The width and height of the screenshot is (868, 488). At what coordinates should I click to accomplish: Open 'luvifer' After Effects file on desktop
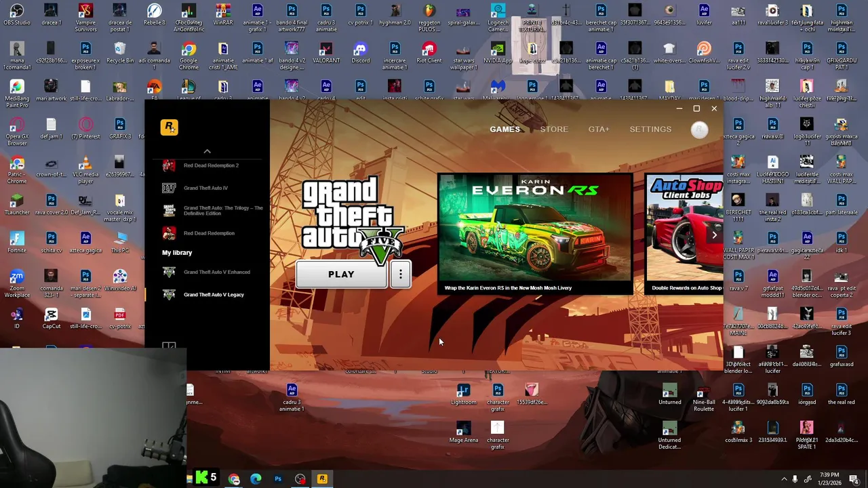click(x=704, y=15)
